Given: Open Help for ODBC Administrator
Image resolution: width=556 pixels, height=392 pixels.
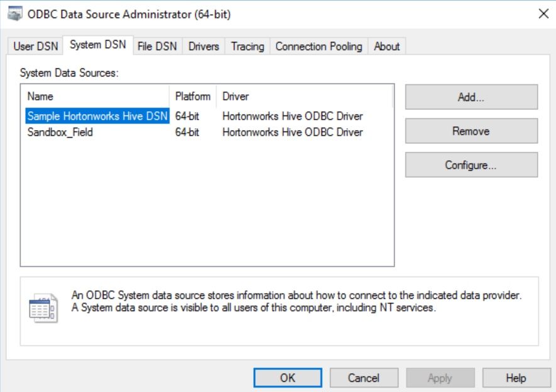Looking at the screenshot, I should [515, 378].
